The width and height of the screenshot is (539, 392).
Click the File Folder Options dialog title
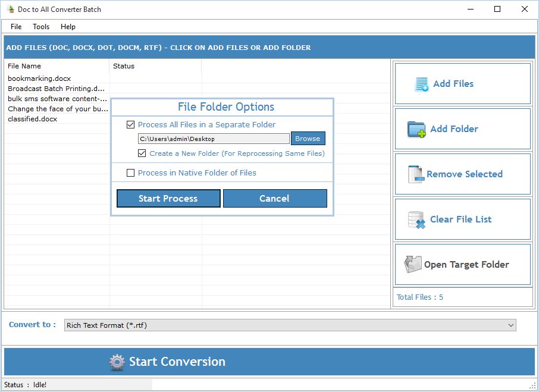click(226, 107)
